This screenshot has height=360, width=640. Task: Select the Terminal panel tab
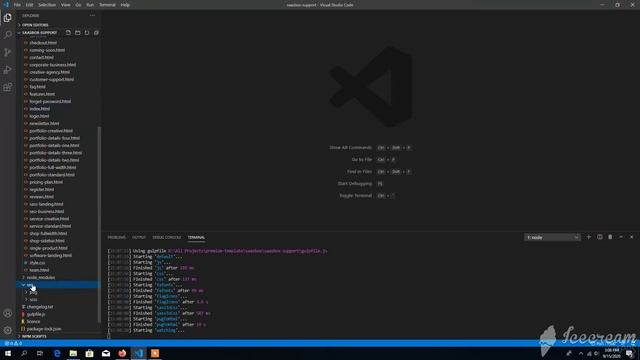click(x=196, y=237)
